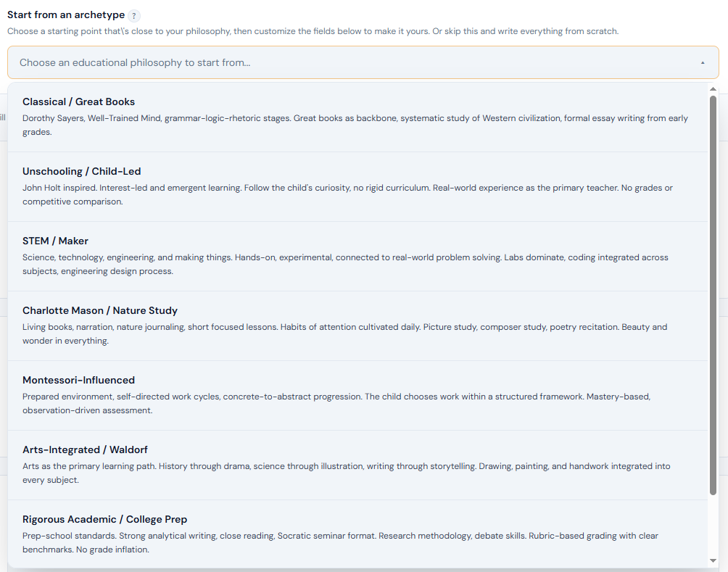Click the 'Start from an archetype' heading
The height and width of the screenshot is (572, 728).
tap(65, 14)
